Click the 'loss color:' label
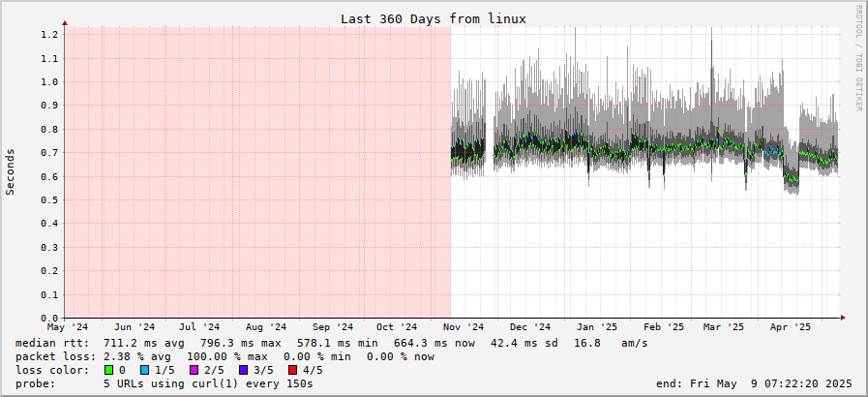The image size is (868, 397). point(52,370)
